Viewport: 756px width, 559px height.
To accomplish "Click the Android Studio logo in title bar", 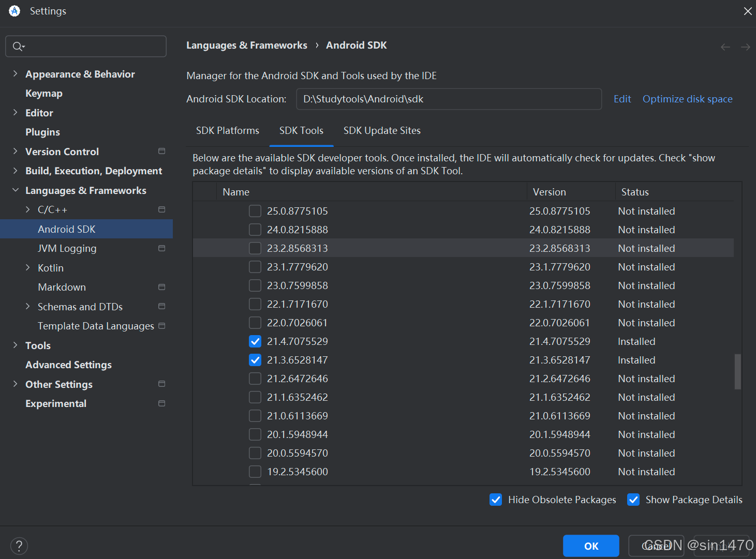I will tap(14, 11).
